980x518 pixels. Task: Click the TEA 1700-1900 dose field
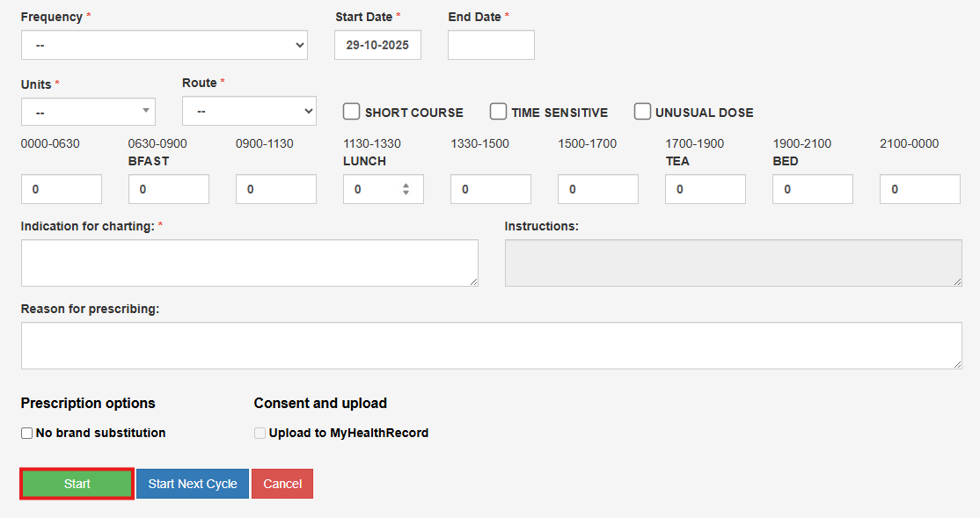(x=706, y=189)
